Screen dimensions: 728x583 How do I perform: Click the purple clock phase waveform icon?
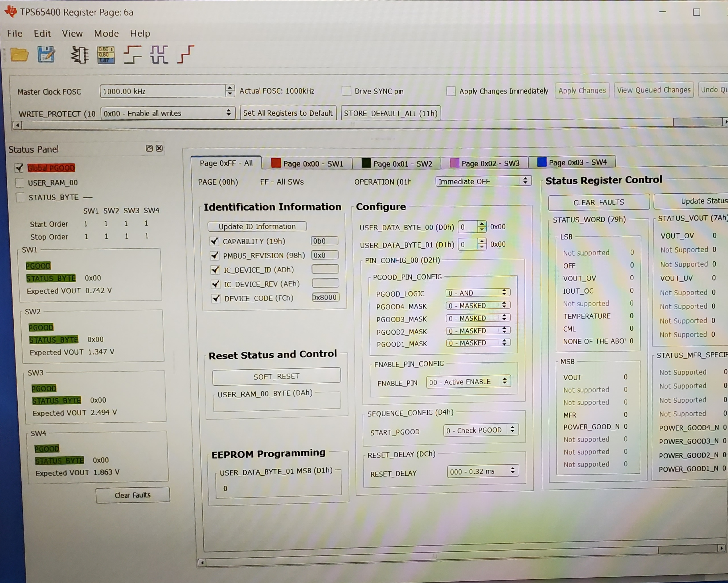pos(159,54)
